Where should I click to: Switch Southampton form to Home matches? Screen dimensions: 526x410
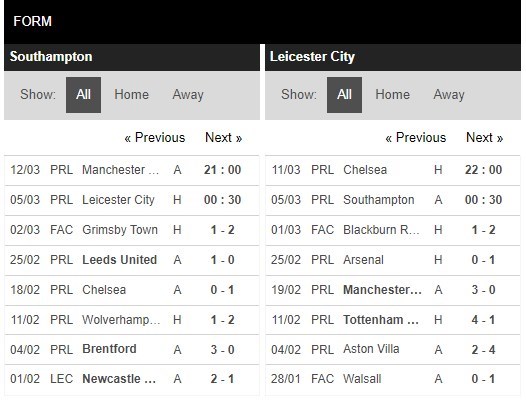pyautogui.click(x=132, y=95)
